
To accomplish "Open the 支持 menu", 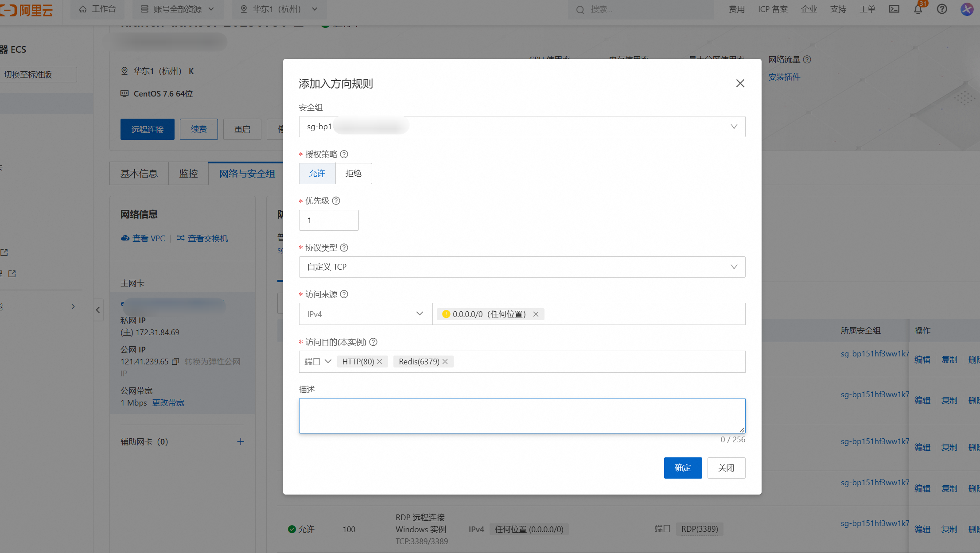I will click(838, 9).
